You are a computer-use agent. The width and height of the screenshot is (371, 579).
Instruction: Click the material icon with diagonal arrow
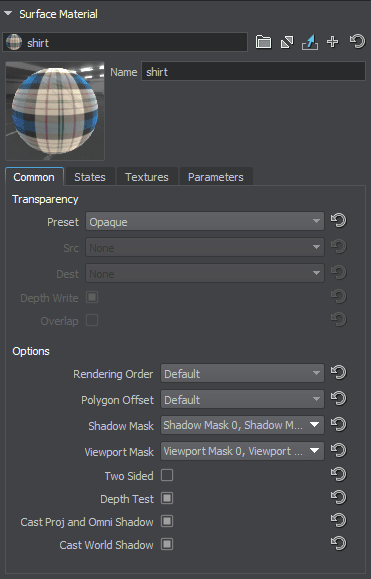[287, 42]
